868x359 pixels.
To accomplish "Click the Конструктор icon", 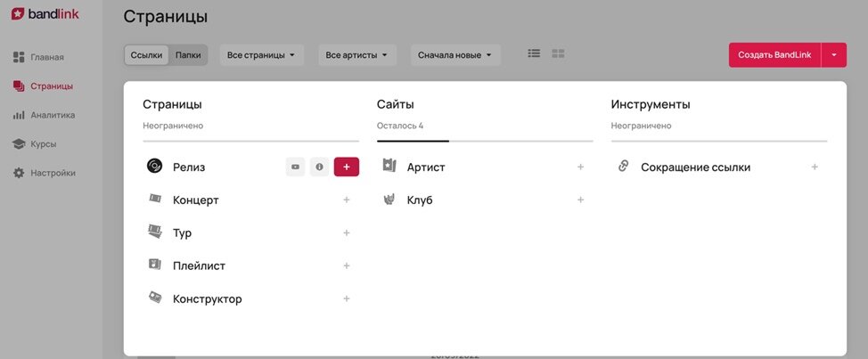I will (x=155, y=298).
